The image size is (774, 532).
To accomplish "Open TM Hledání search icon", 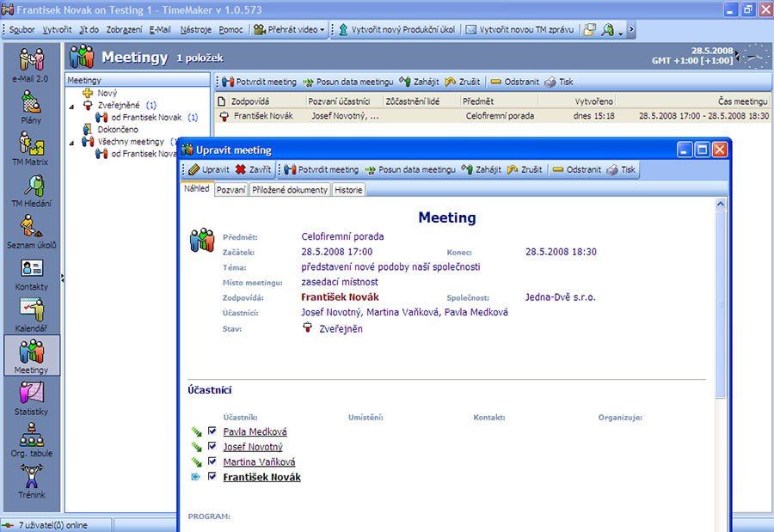I will tap(32, 190).
